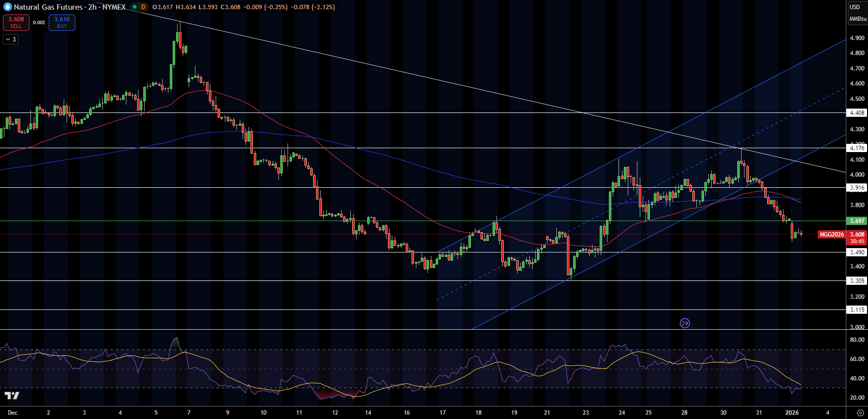The image size is (868, 419).
Task: Click the 4.408 horizontal line price label
Action: point(857,112)
